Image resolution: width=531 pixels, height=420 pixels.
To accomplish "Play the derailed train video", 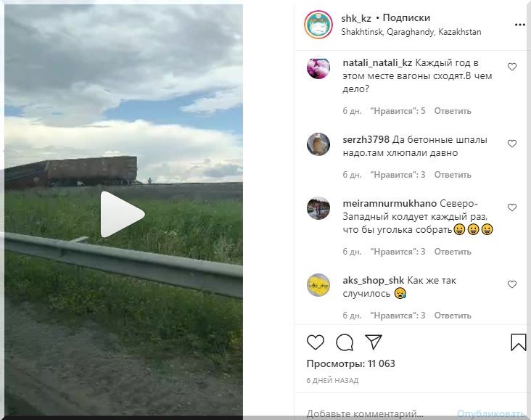I will pos(123,215).
